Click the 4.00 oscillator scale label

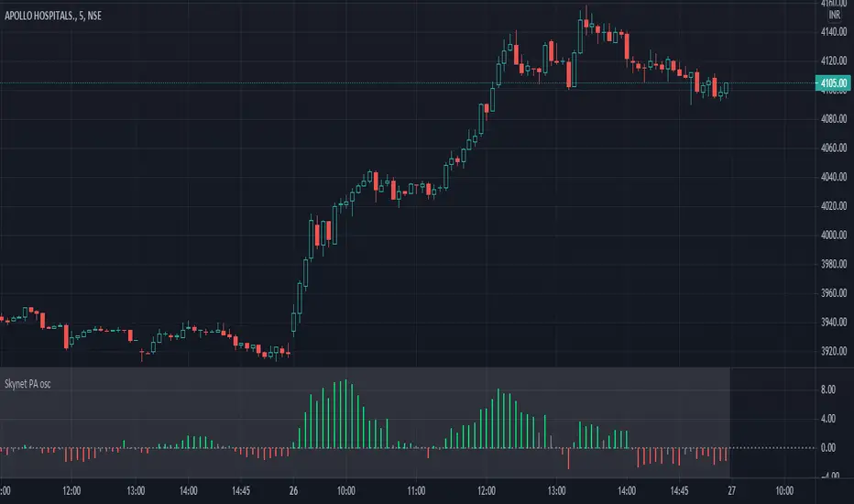pos(827,419)
